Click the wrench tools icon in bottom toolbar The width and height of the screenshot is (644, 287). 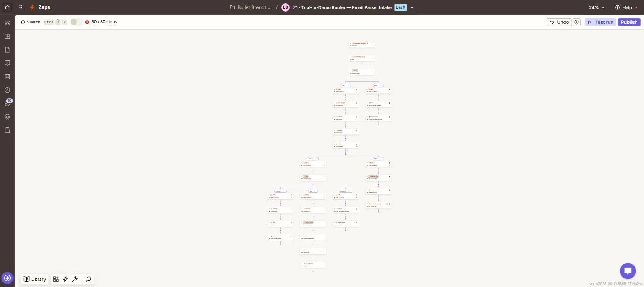75,279
